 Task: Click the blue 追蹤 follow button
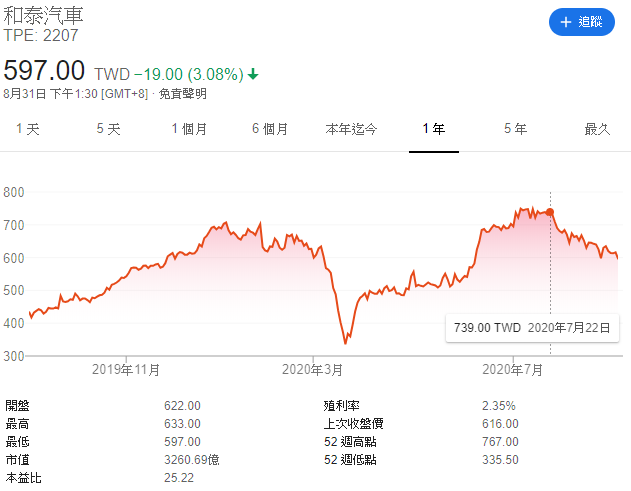[582, 22]
